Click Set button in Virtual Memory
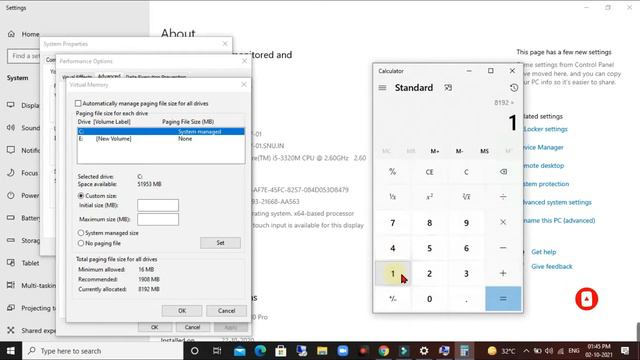640x360 pixels. click(x=220, y=243)
